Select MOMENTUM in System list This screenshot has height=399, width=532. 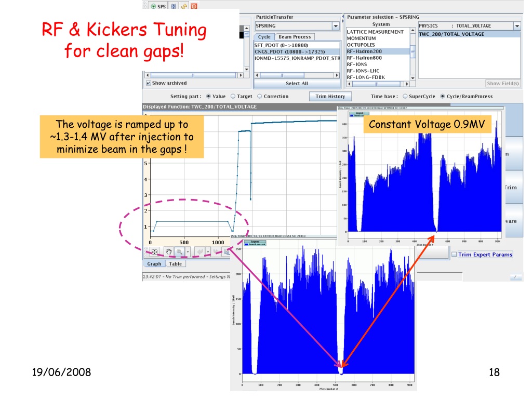tap(378, 38)
